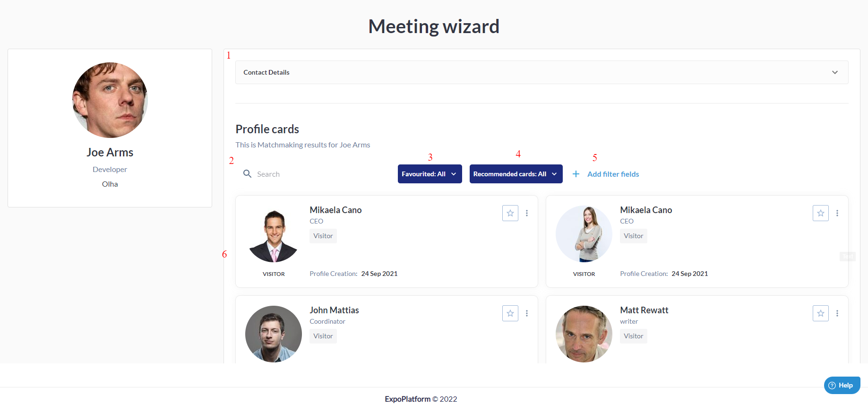Expand the Contact Details section chevron

[x=835, y=72]
